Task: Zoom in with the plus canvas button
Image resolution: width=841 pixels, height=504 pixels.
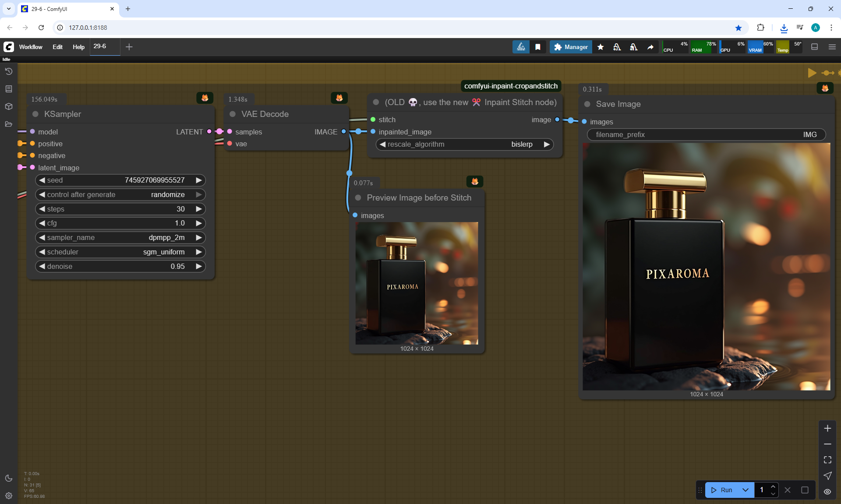Action: (x=827, y=428)
